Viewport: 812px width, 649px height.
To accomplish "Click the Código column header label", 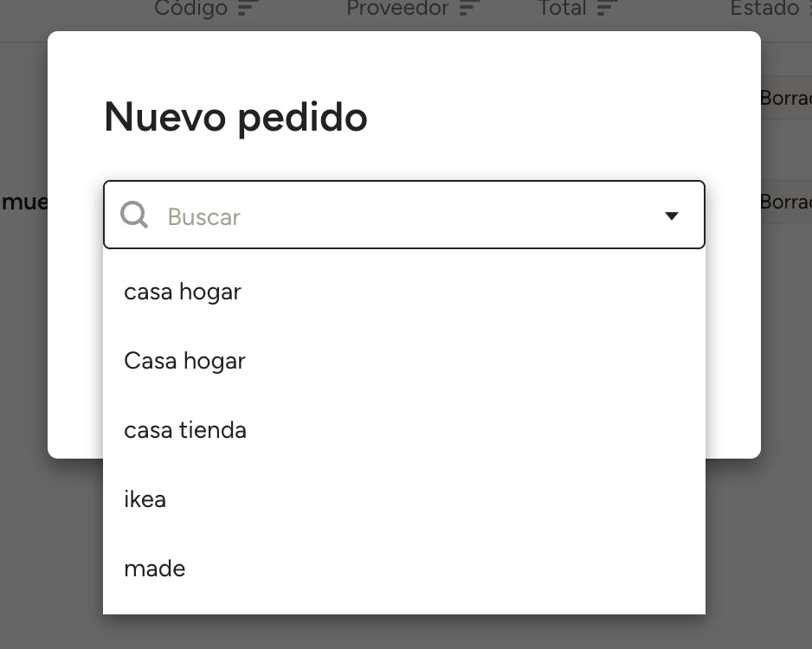I will 190,9.
